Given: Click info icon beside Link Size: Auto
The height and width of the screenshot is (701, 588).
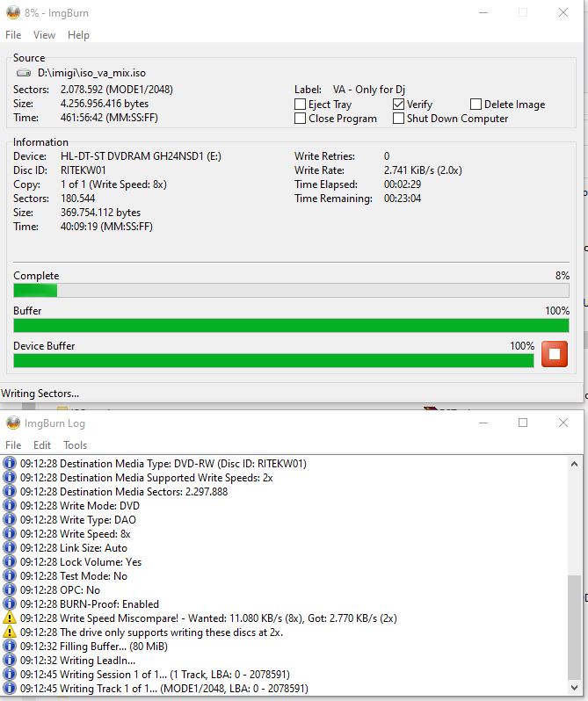Looking at the screenshot, I should point(10,547).
